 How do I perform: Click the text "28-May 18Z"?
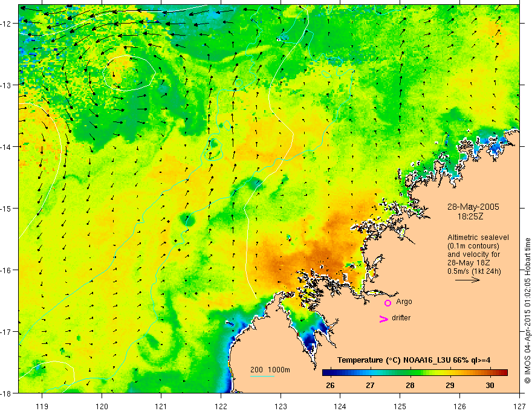tap(468, 262)
